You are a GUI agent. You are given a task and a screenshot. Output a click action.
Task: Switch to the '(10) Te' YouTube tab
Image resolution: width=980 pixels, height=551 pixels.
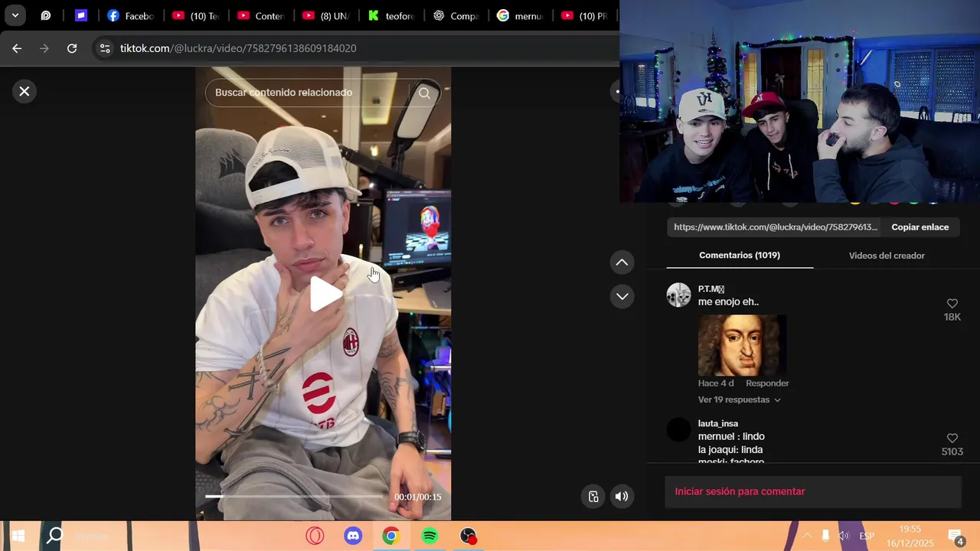coord(195,15)
